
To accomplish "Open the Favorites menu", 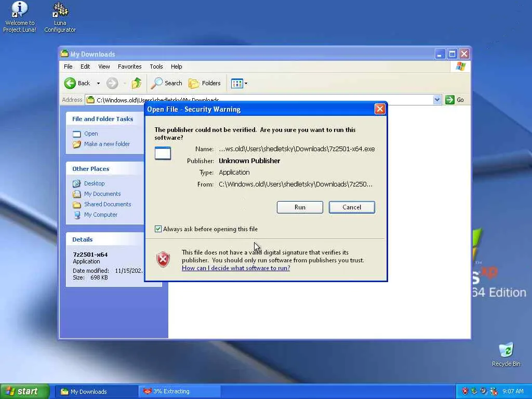I will (129, 66).
